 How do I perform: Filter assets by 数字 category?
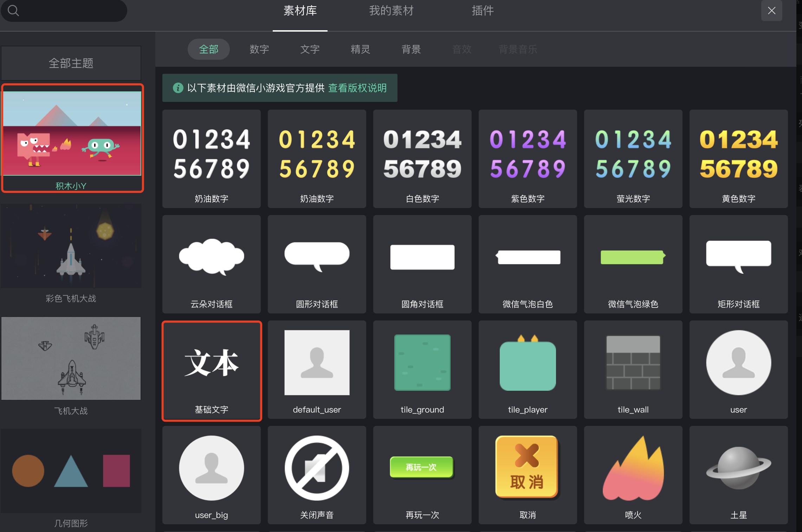pyautogui.click(x=259, y=49)
